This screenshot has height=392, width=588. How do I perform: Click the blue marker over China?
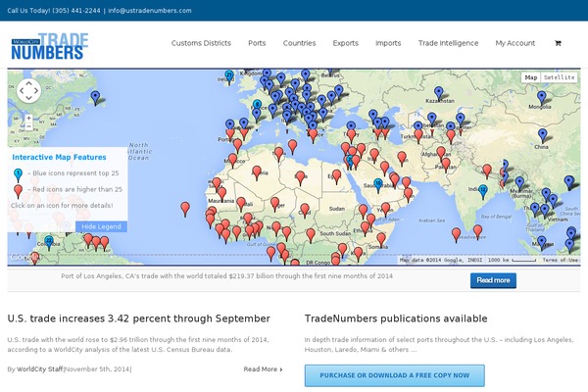[x=542, y=135]
